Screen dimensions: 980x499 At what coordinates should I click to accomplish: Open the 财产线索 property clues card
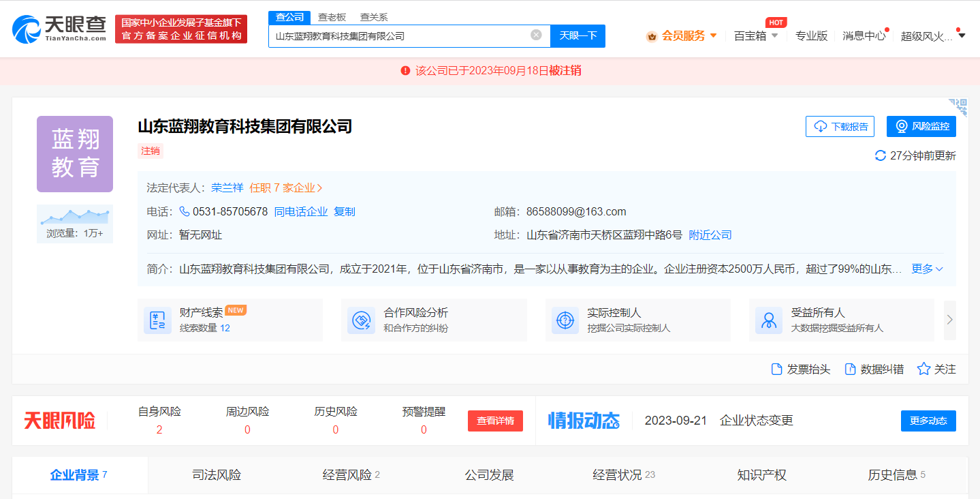(x=230, y=320)
